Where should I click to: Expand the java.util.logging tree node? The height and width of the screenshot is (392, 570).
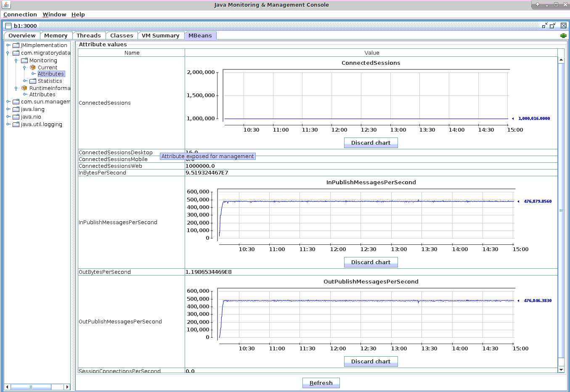8,124
